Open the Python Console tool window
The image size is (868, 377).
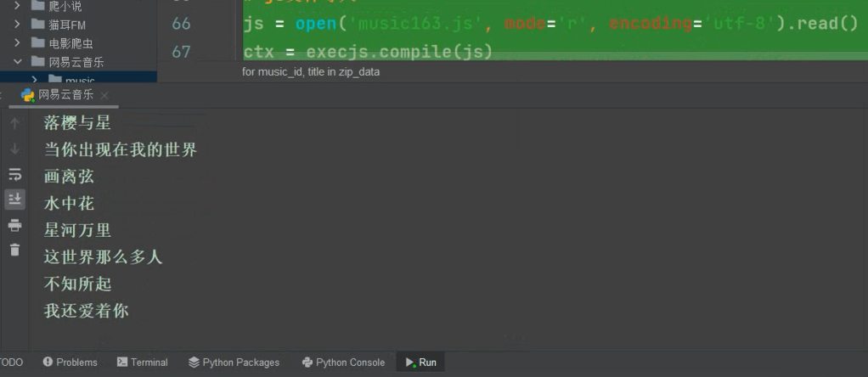point(343,362)
